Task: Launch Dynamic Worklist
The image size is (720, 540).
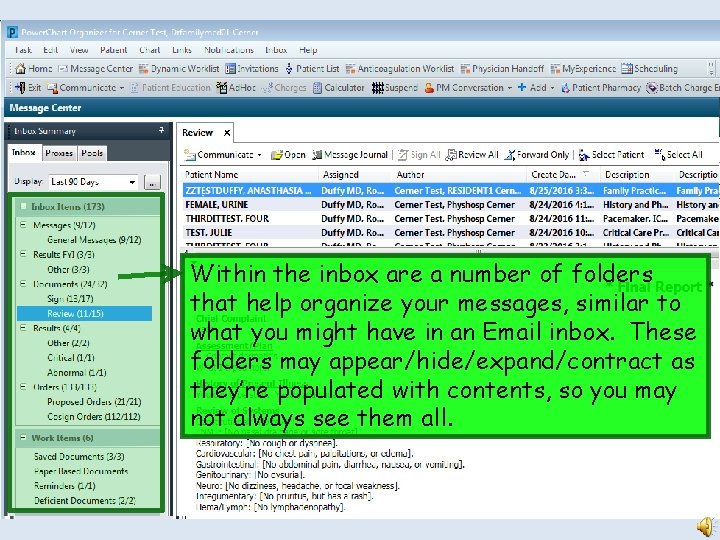Action: (179, 69)
